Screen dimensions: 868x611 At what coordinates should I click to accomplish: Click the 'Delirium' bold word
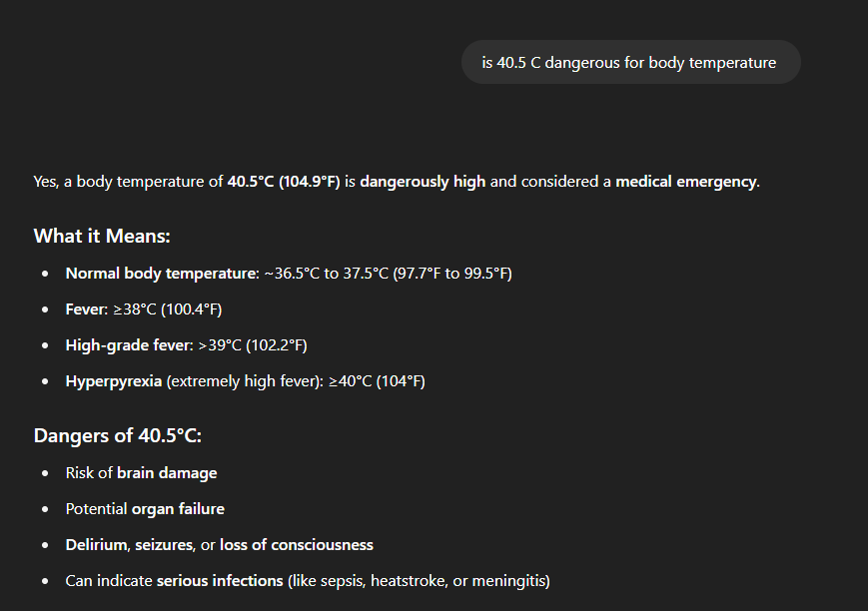(x=96, y=545)
